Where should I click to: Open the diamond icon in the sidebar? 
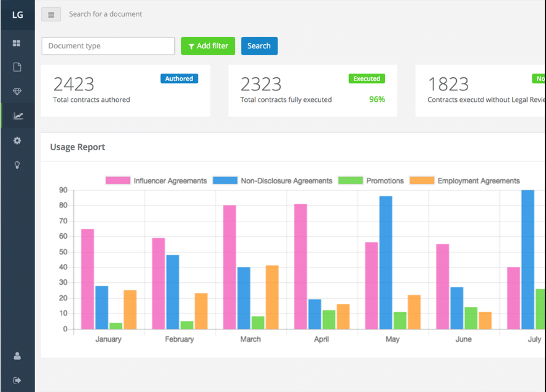pos(17,91)
